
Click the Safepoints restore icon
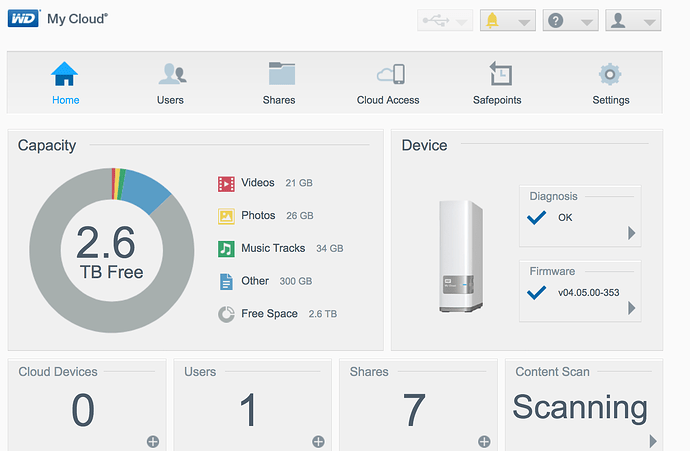pos(500,73)
